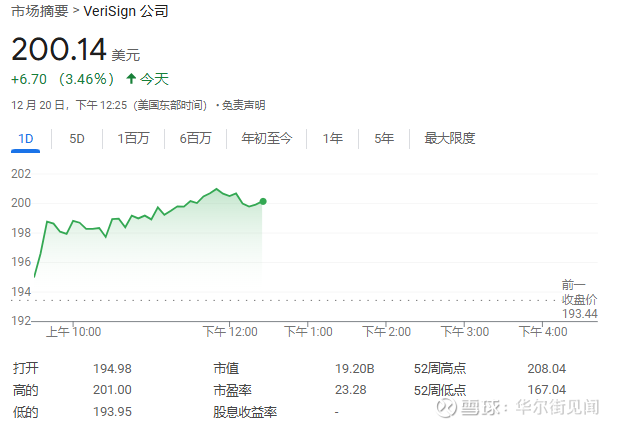Click the 前一收盘价 193.44 label

579,299
